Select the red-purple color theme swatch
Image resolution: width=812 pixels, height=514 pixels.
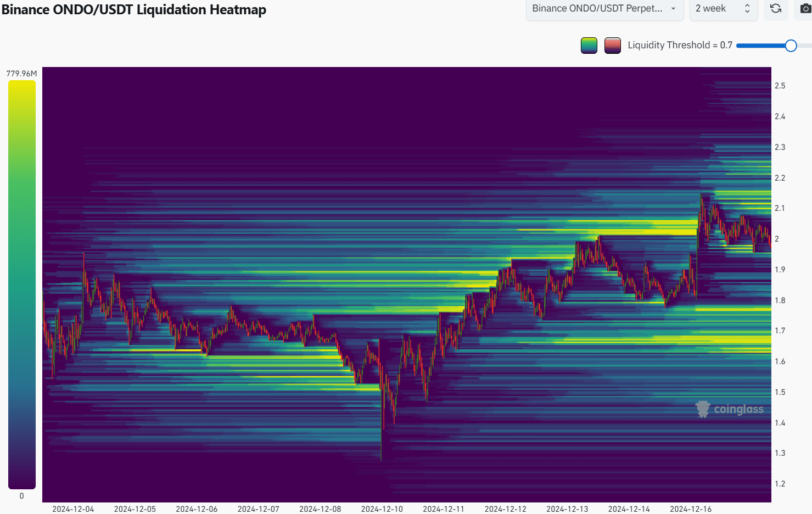(x=613, y=46)
